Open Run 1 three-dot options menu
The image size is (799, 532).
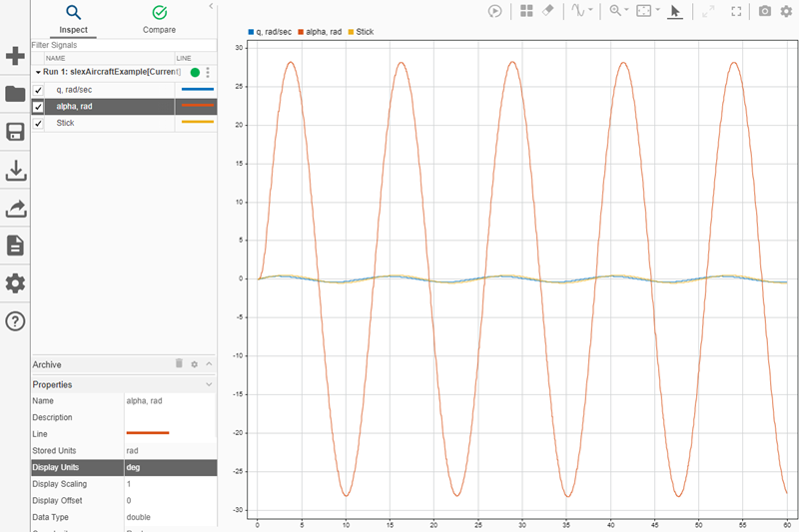(x=208, y=73)
